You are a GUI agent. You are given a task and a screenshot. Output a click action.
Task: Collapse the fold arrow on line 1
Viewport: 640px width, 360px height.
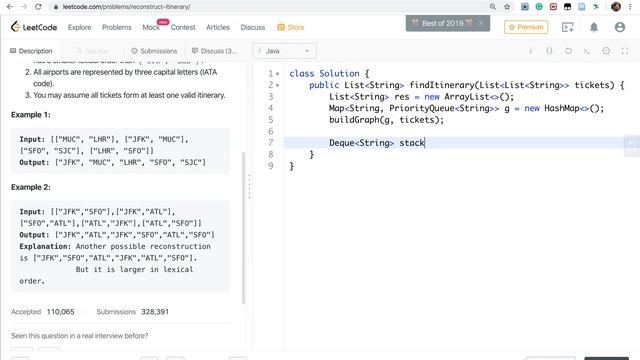click(x=278, y=74)
